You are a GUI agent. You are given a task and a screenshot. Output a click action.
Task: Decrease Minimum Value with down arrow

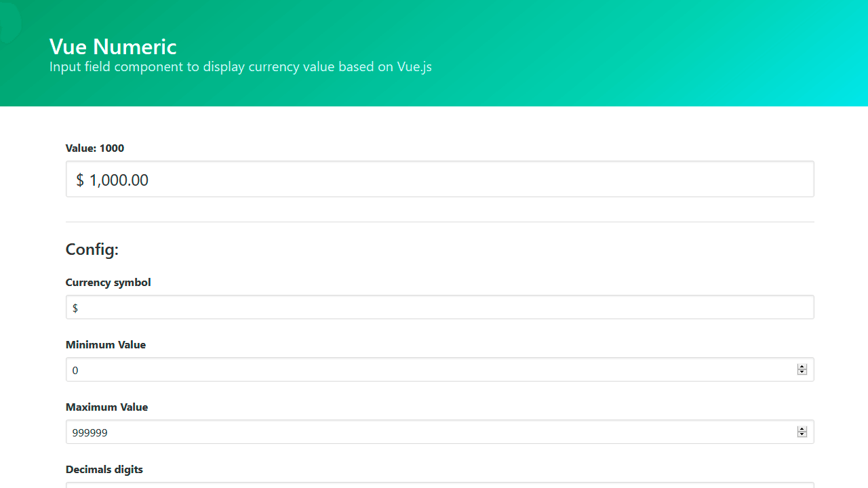[802, 373]
